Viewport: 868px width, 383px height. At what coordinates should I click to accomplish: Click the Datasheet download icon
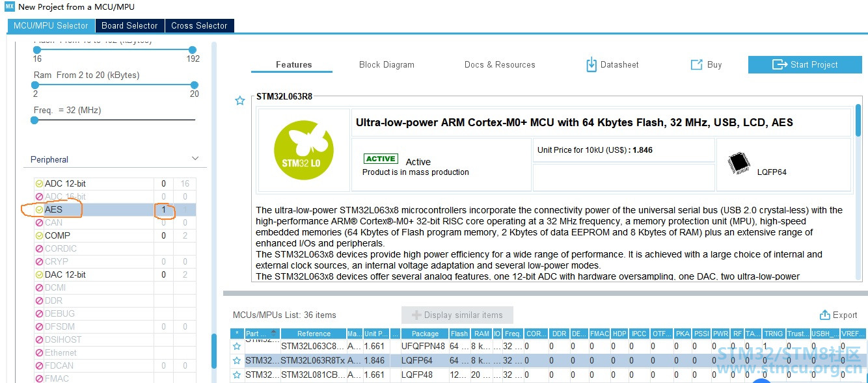click(x=591, y=64)
